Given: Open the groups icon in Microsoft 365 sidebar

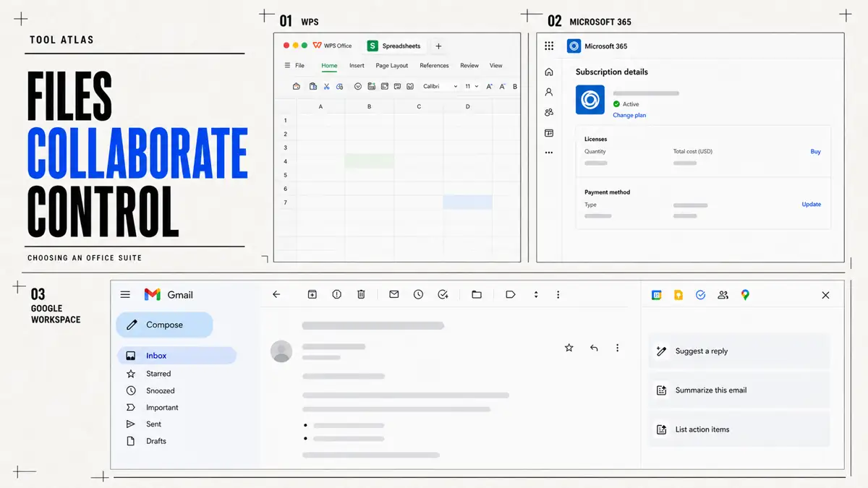Looking at the screenshot, I should (x=549, y=112).
